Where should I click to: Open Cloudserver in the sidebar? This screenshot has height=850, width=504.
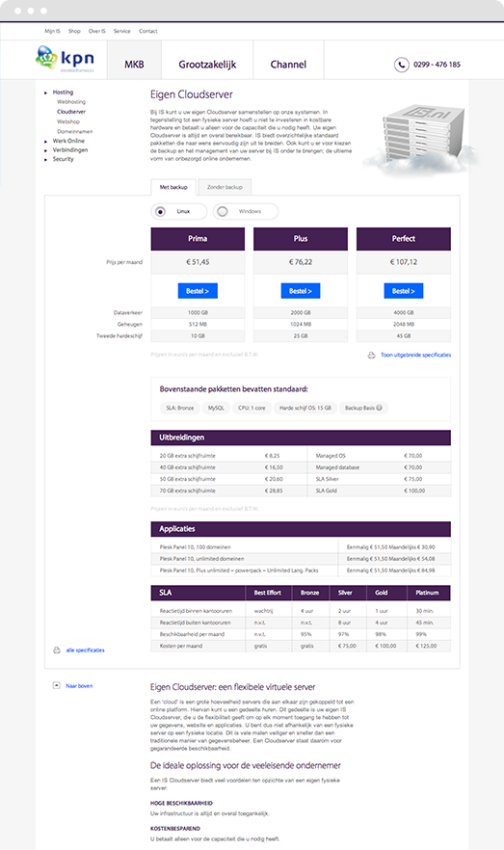click(x=71, y=112)
